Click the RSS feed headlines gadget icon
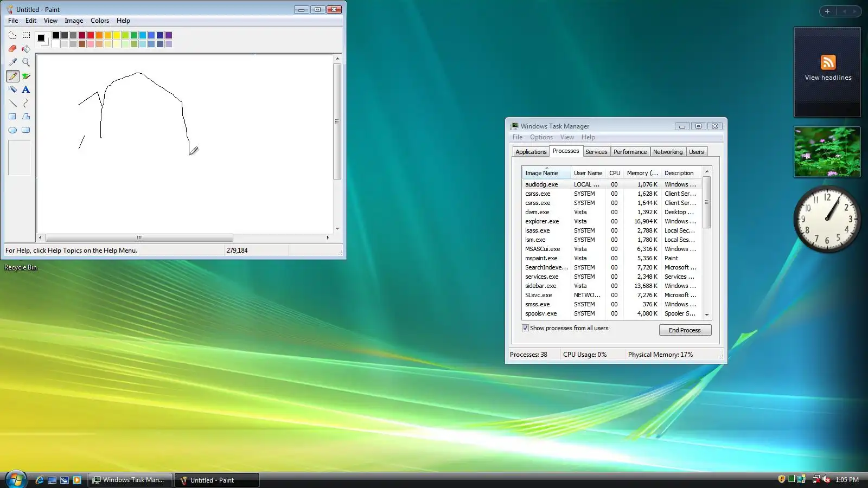This screenshot has width=868, height=488. [x=828, y=62]
